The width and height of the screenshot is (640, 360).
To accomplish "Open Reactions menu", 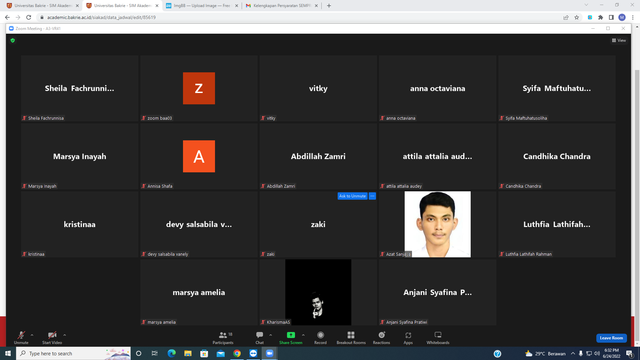I will [381, 338].
